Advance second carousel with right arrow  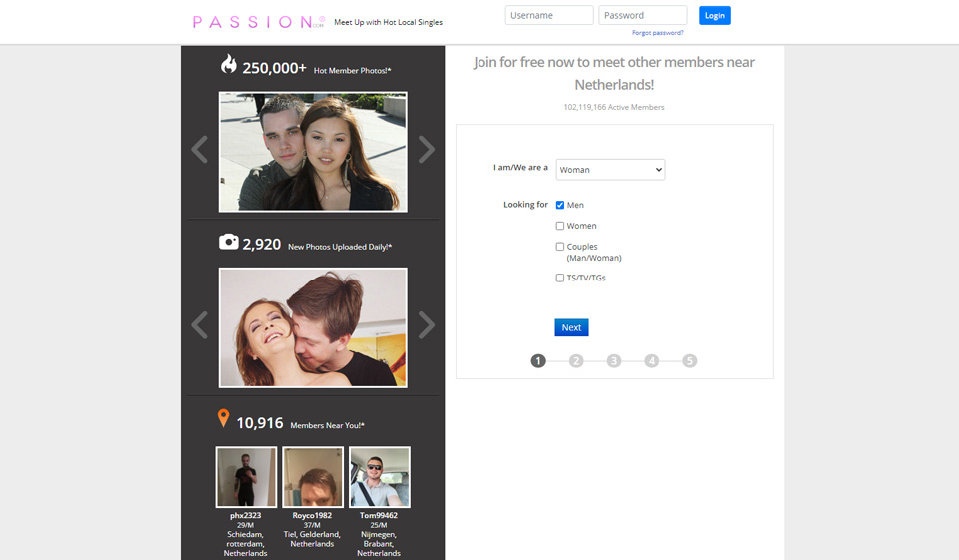click(x=427, y=325)
